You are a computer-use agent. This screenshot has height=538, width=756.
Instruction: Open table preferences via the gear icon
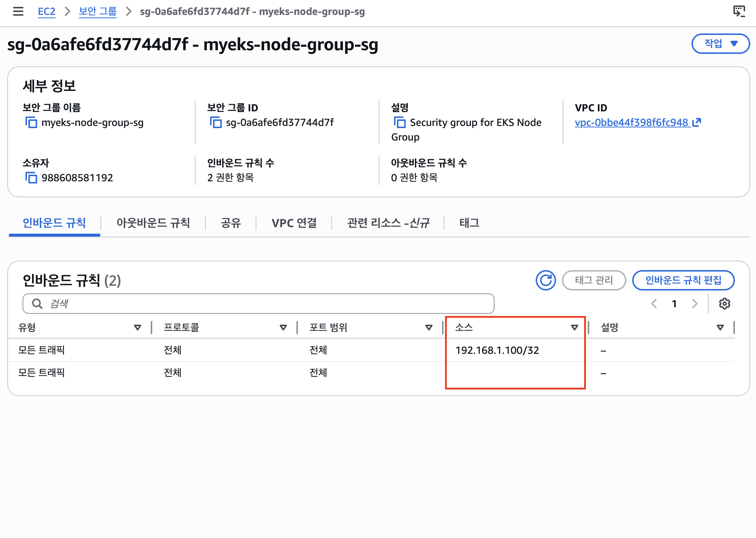[x=725, y=303]
